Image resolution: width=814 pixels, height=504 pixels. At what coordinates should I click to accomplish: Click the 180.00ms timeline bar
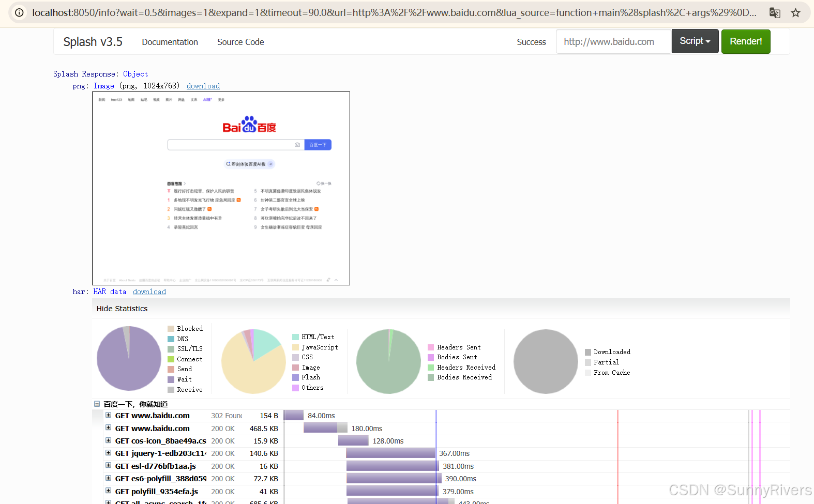(x=325, y=427)
